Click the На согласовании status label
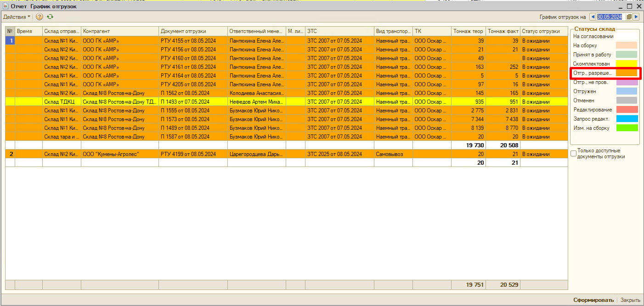Viewport: 644px width, 306px height. (x=593, y=36)
